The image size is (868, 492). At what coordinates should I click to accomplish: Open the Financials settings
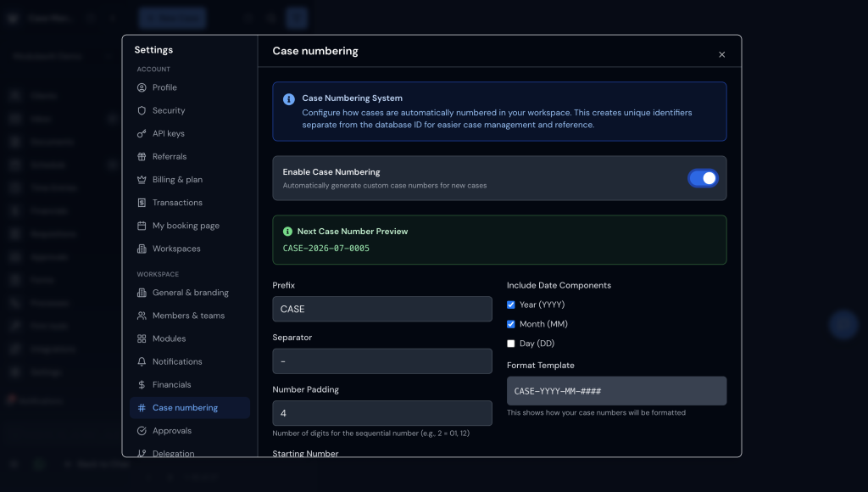point(190,384)
